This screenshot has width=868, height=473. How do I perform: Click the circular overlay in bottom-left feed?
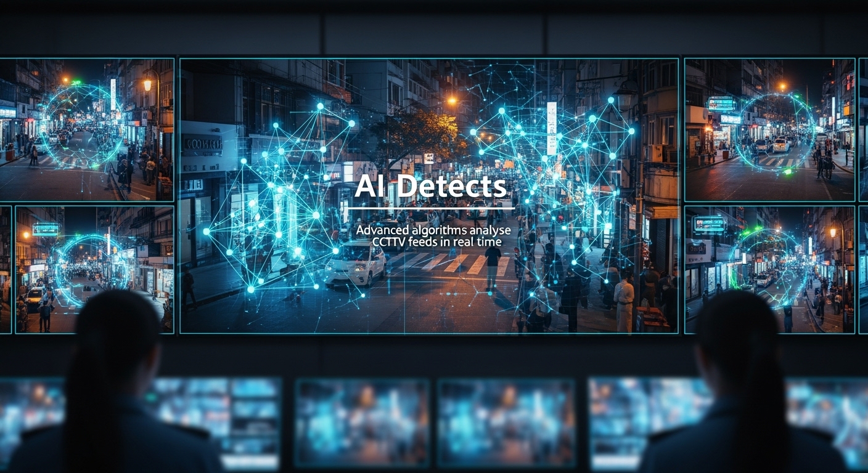pos(92,270)
